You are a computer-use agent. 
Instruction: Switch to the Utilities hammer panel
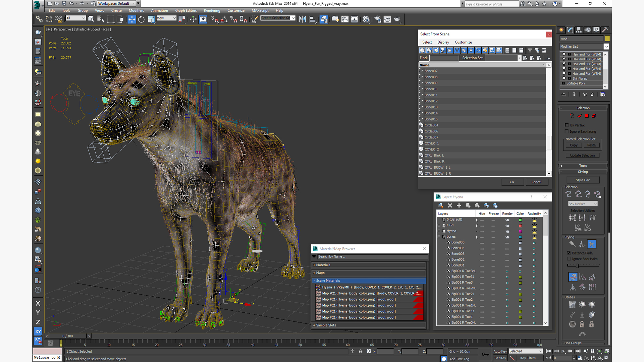pos(605,30)
